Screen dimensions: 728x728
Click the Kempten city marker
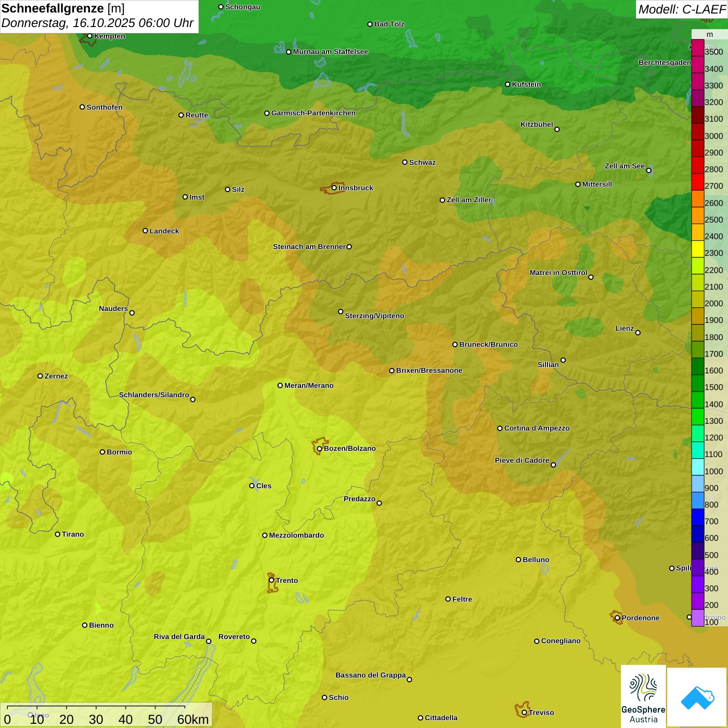pos(89,36)
